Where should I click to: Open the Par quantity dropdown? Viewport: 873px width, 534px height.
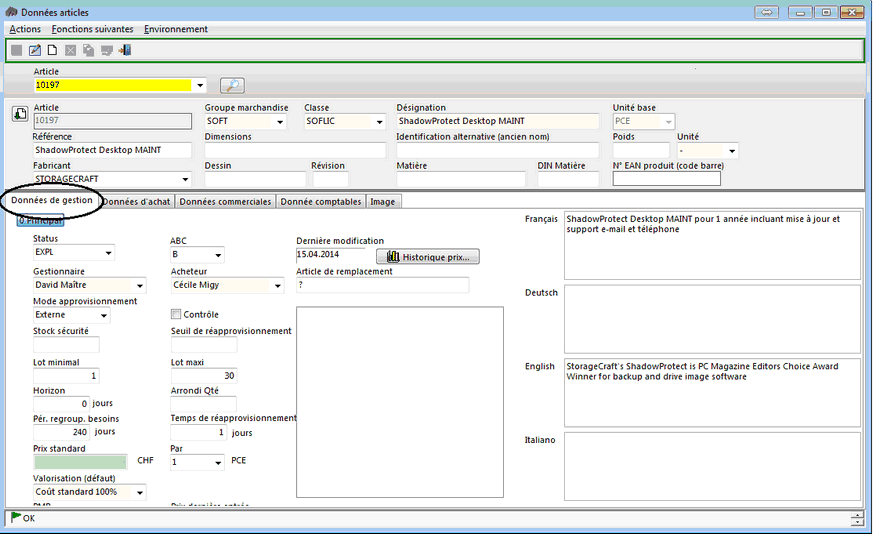(x=218, y=462)
